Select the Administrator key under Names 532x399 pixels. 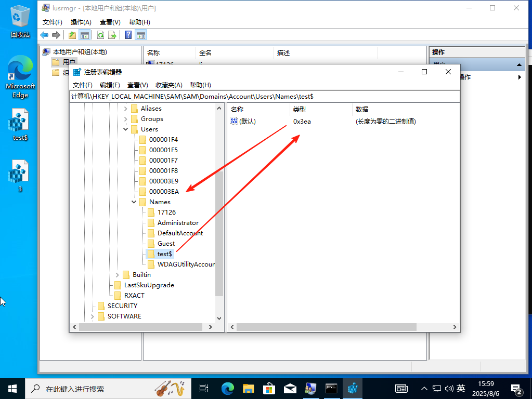(x=178, y=223)
